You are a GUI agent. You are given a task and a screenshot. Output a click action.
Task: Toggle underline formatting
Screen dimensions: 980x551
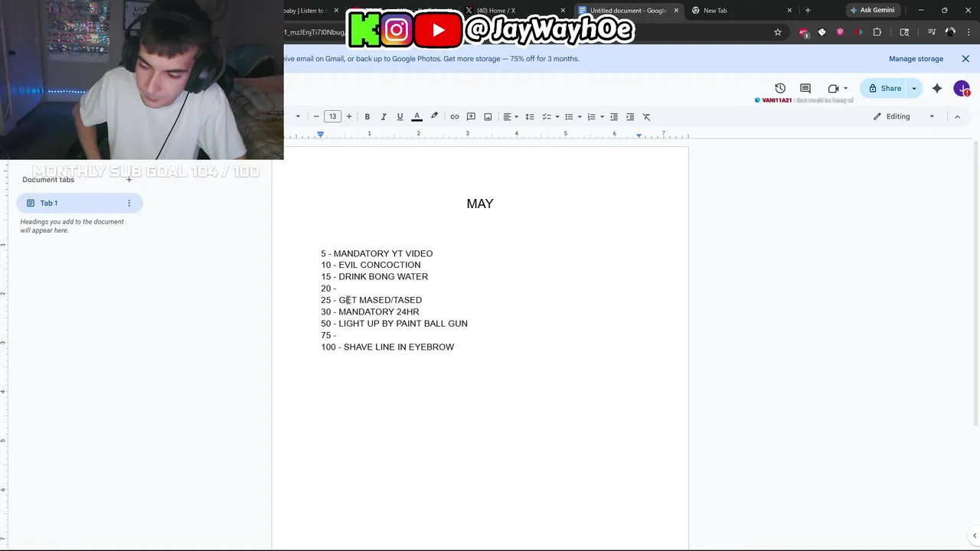click(x=400, y=116)
